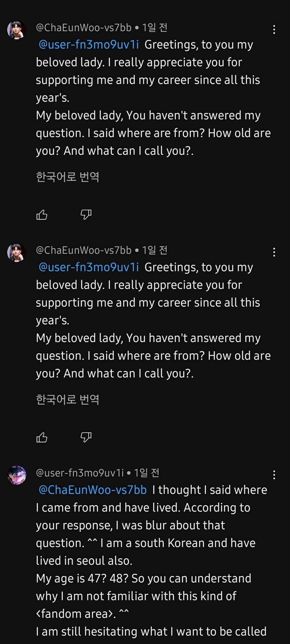This screenshot has width=290, height=644.
Task: Open @user-fn3mo9uv1i mention in first comment
Action: (x=89, y=45)
